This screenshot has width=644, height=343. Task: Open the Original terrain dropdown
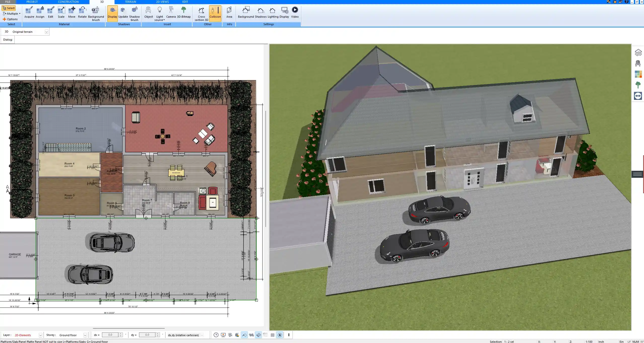click(x=47, y=32)
